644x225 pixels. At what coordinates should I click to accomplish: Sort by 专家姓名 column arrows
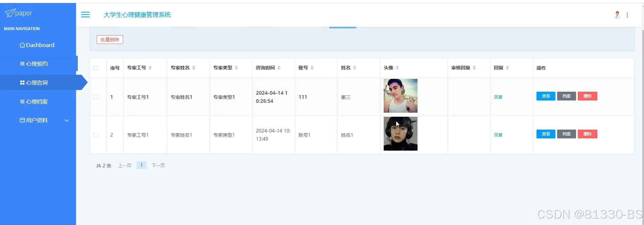click(x=194, y=68)
